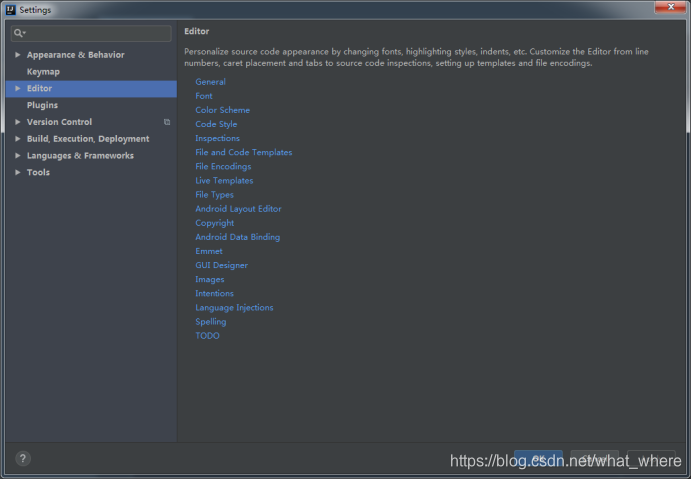Open the Emmet link
The image size is (692, 480).
[x=209, y=251]
